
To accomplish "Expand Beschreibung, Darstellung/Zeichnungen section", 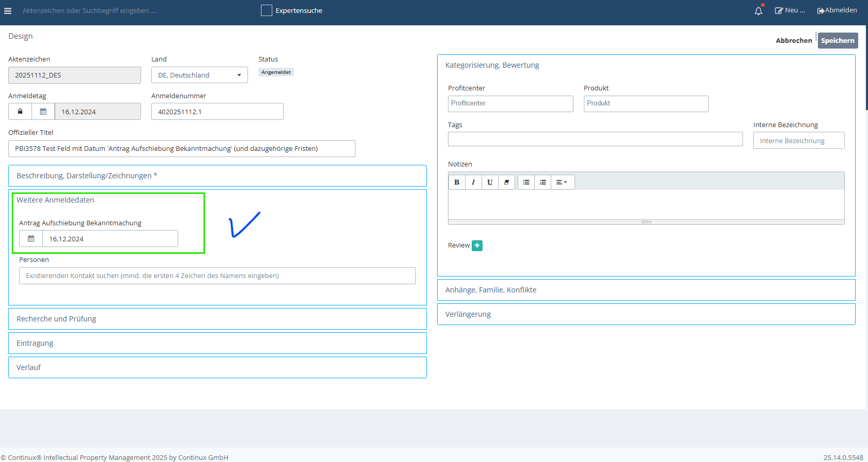I will tap(218, 176).
